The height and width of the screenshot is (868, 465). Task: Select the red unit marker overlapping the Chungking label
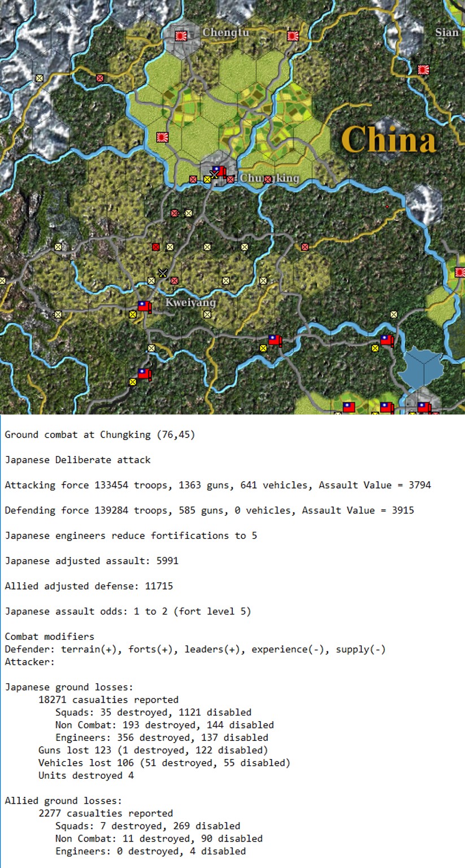(268, 179)
